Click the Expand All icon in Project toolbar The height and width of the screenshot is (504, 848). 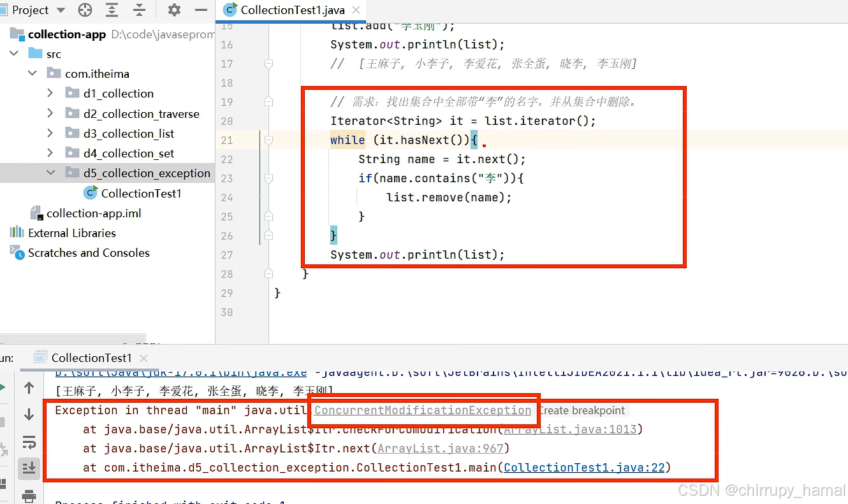(x=112, y=10)
